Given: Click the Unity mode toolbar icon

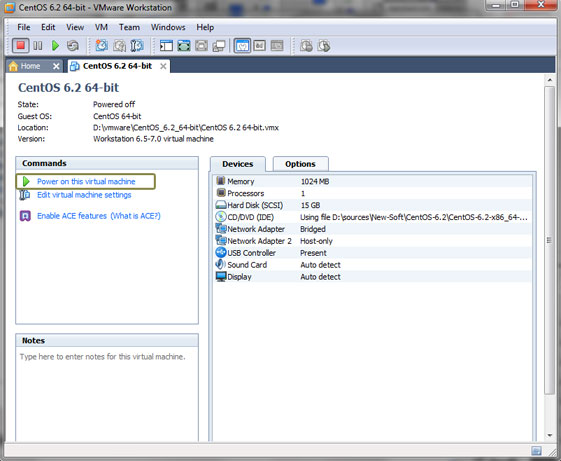Looking at the screenshot, I should pyautogui.click(x=219, y=45).
